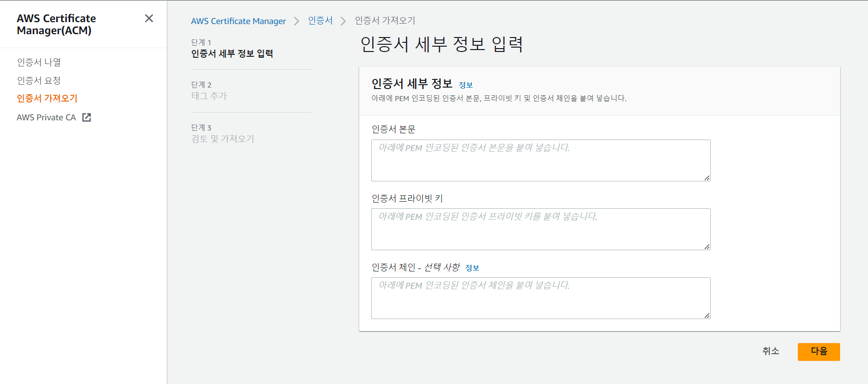Screen dimensions: 868x384
Task: Select step 1 인증서 세부 정보 입력
Action: tap(232, 53)
